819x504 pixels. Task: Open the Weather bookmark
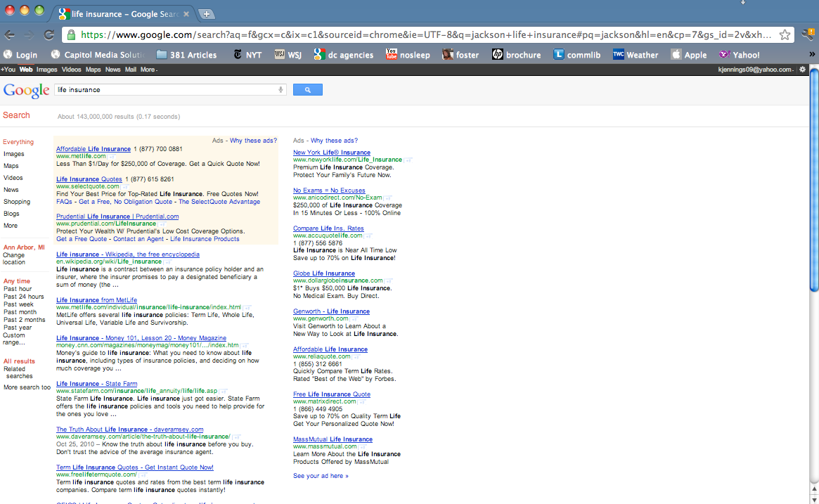pos(636,55)
